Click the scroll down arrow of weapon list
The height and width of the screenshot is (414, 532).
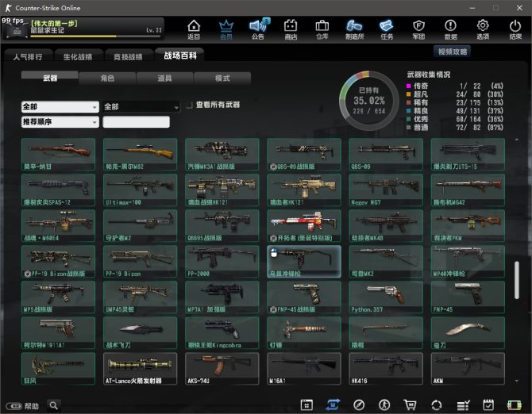pyautogui.click(x=516, y=381)
